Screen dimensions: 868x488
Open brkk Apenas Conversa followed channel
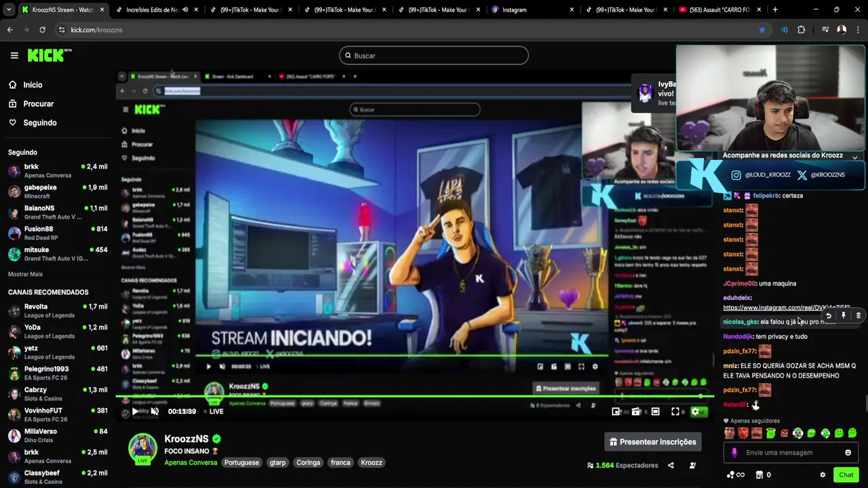(58, 171)
